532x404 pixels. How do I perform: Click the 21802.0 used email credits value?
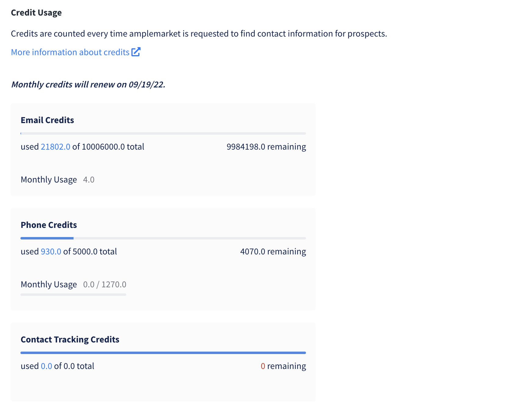click(56, 147)
